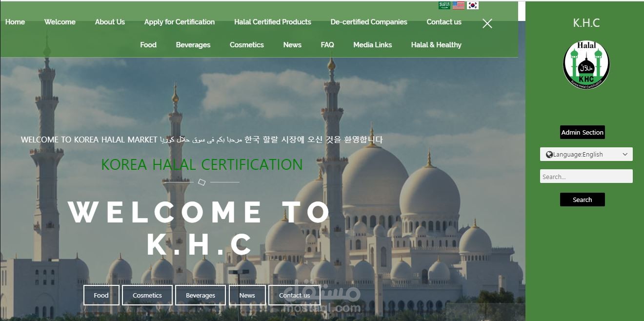The width and height of the screenshot is (644, 321).
Task: Select the Saudi Arabia flag icon
Action: pyautogui.click(x=444, y=5)
